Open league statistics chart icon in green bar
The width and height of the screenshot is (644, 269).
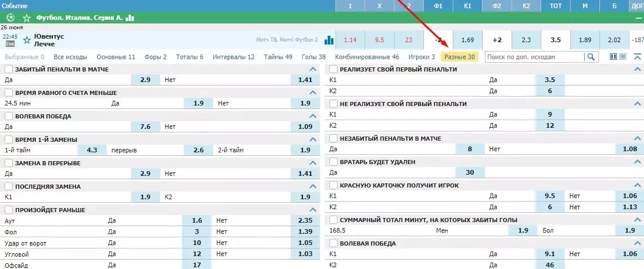130,18
